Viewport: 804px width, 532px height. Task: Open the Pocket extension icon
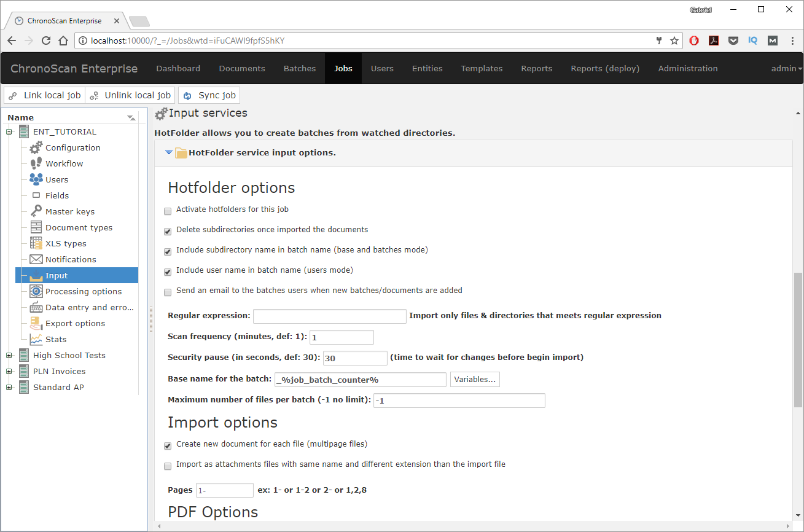[733, 41]
